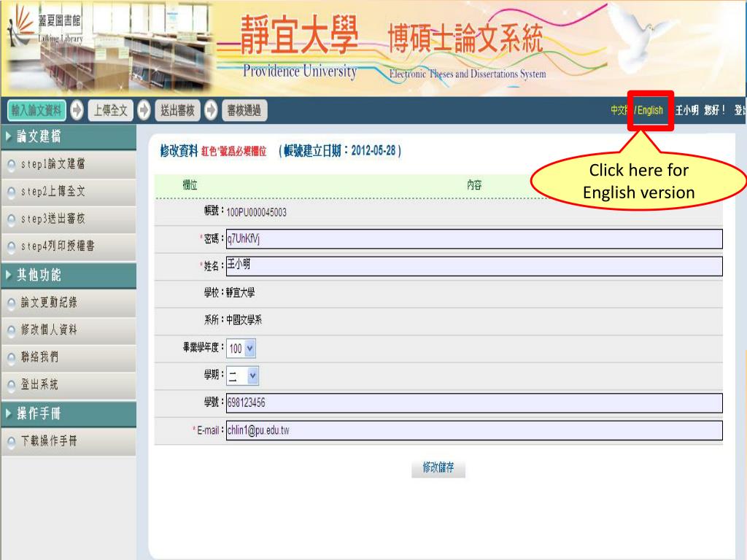Click the 內容 column header
747x560 pixels.
[474, 184]
